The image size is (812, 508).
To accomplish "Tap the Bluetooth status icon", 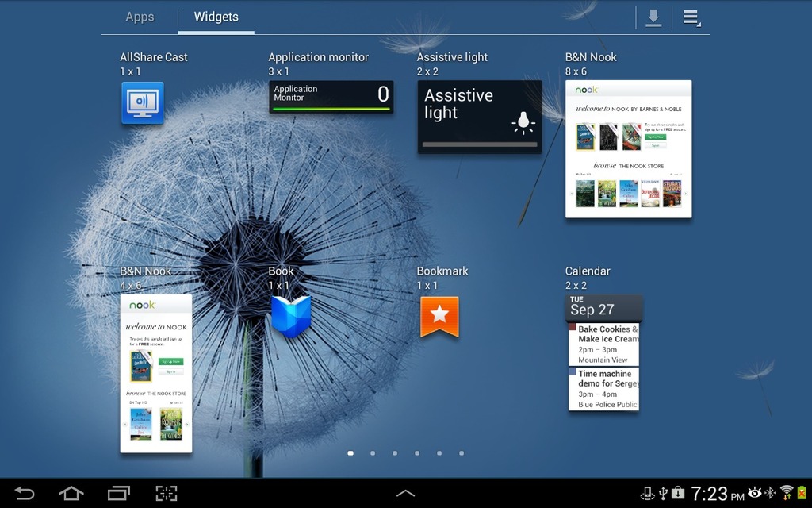I will pyautogui.click(x=771, y=492).
